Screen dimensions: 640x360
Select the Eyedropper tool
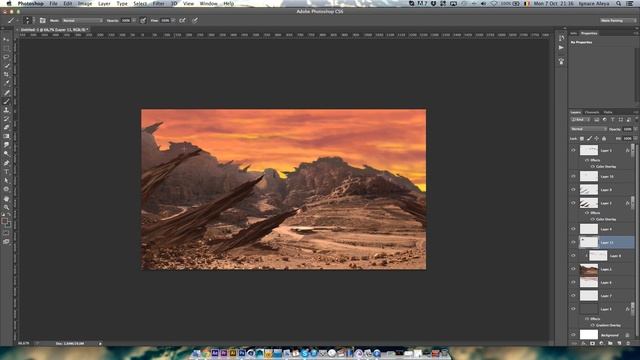click(6, 83)
